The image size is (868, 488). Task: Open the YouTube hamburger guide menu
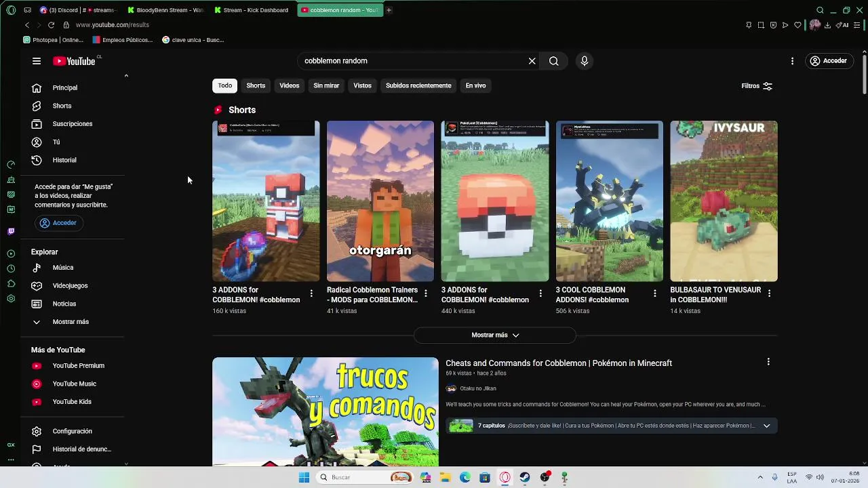[x=37, y=61]
